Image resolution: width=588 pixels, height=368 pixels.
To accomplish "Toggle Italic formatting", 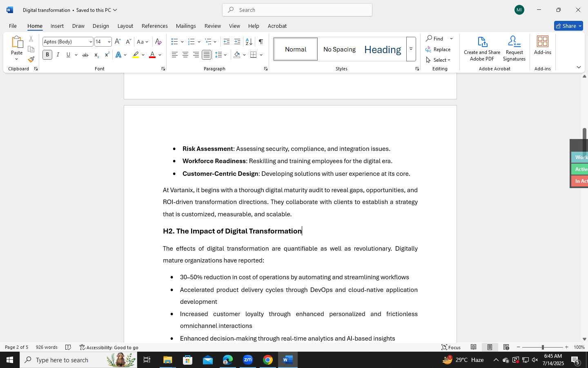I will tap(58, 55).
